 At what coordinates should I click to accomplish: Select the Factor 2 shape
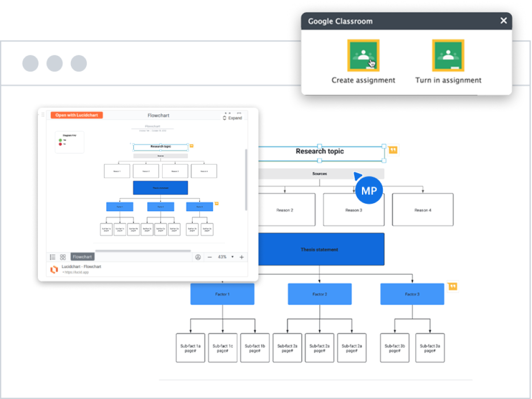[320, 294]
